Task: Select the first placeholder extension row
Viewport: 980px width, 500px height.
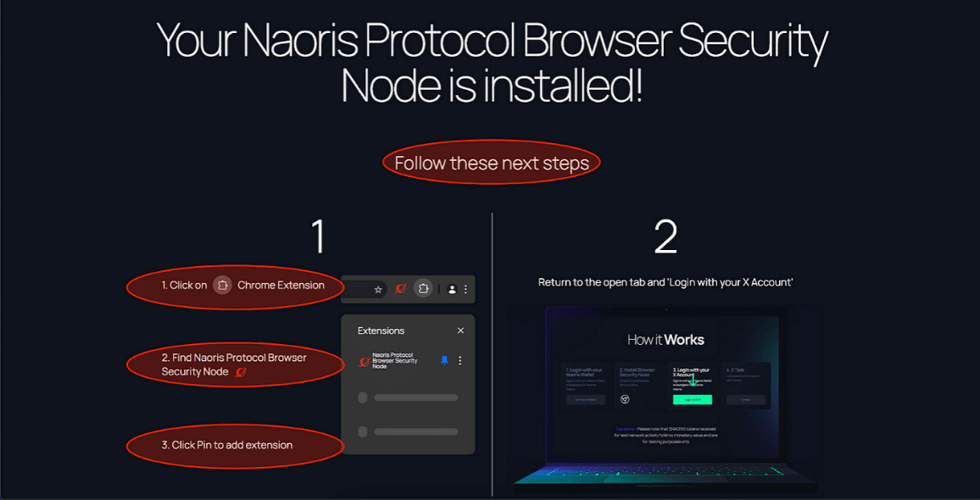Action: pyautogui.click(x=408, y=397)
